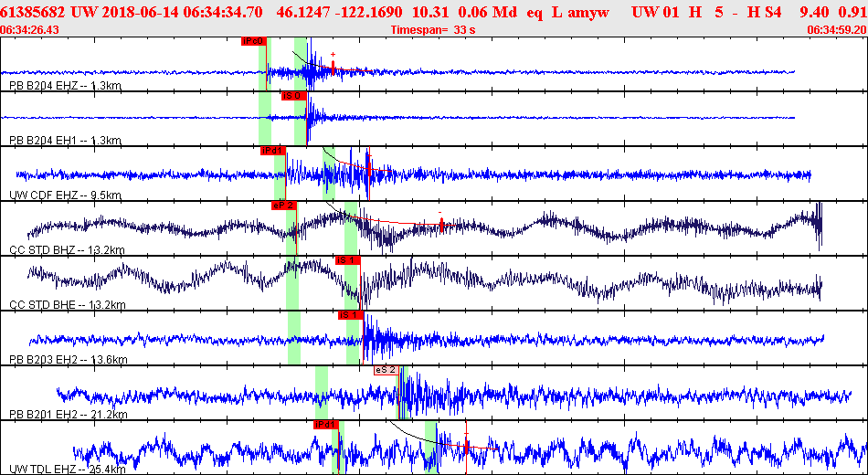Select the UW TDL EHZ channel label
This screenshot has height=475, width=868.
point(67,470)
